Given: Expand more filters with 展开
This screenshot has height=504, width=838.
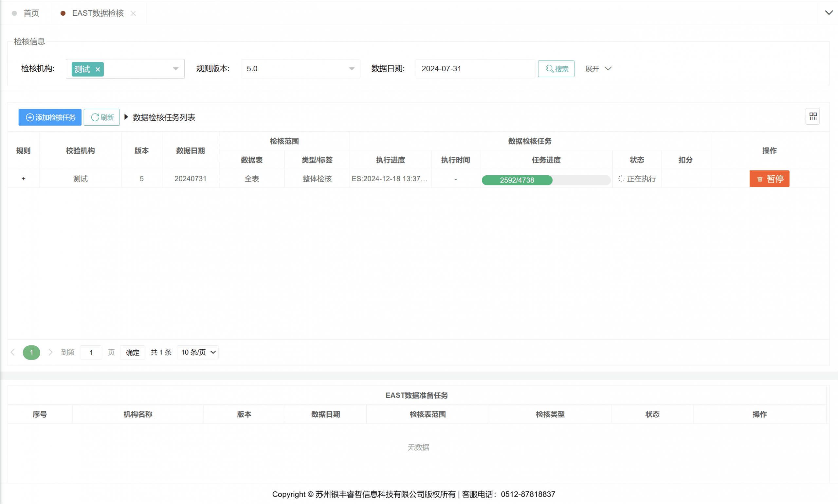Looking at the screenshot, I should pos(598,69).
